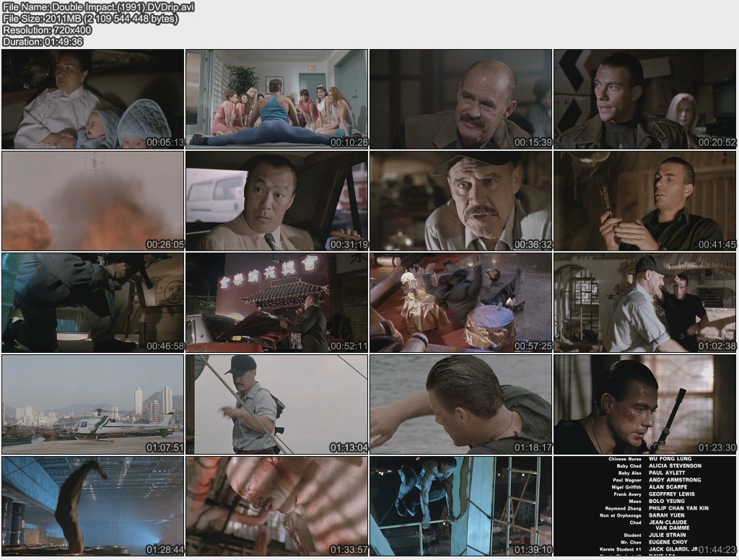Open the frame timestamped 00:46:58
Image resolution: width=739 pixels, height=560 pixels.
93,303
